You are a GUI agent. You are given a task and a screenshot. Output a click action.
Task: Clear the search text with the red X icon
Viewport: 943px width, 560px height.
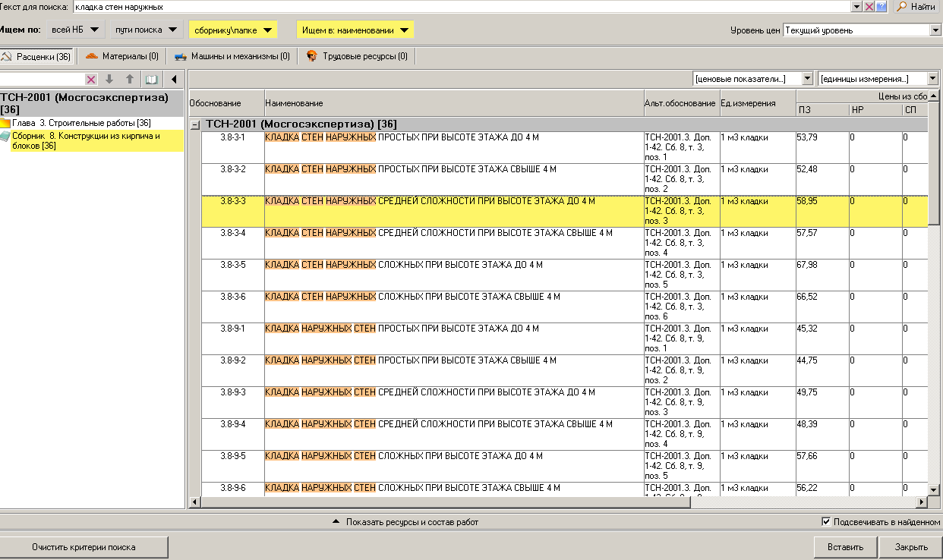click(x=869, y=7)
